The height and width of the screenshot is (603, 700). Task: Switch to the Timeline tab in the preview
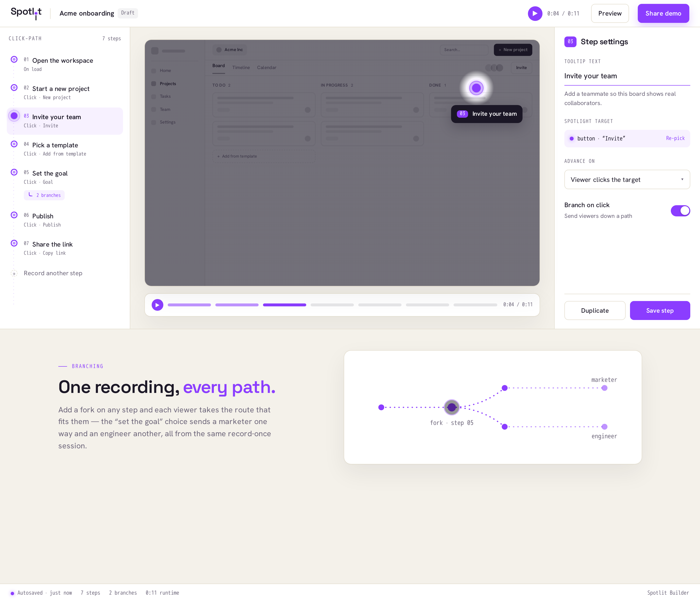click(x=241, y=68)
